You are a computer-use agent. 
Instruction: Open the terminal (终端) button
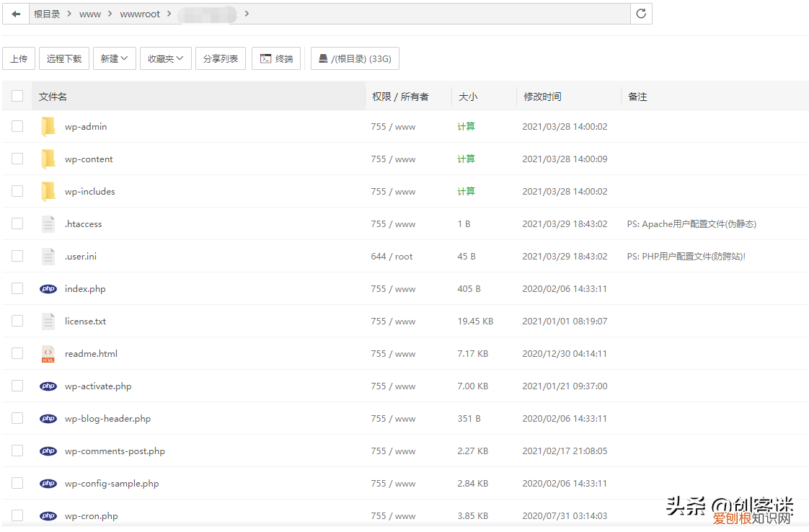click(x=276, y=59)
